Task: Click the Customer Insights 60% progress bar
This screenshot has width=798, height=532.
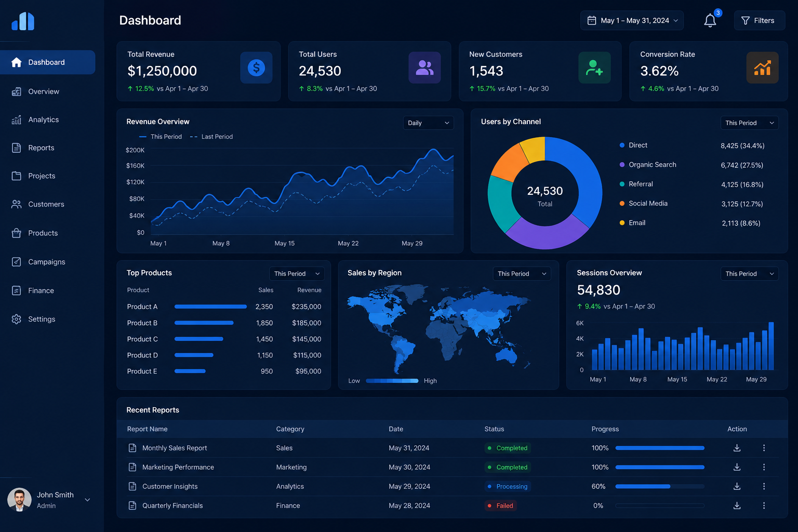Action: pyautogui.click(x=660, y=486)
